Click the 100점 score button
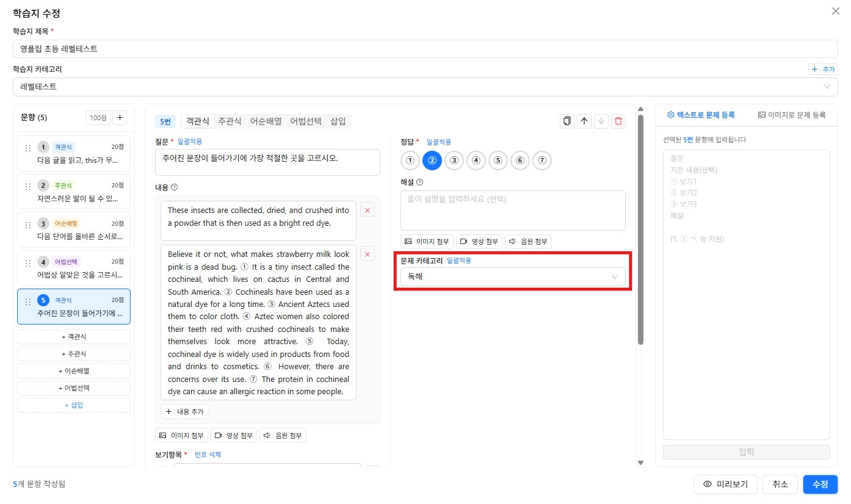 click(98, 117)
